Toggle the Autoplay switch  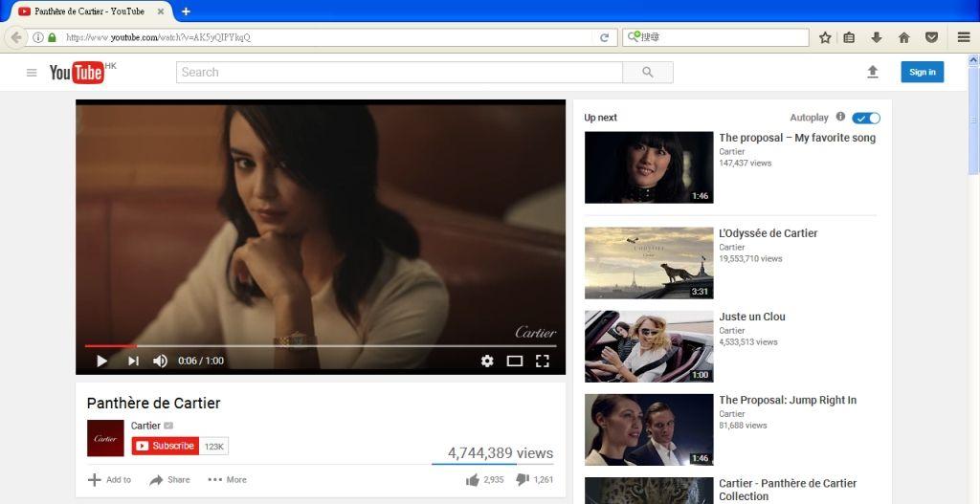point(865,118)
